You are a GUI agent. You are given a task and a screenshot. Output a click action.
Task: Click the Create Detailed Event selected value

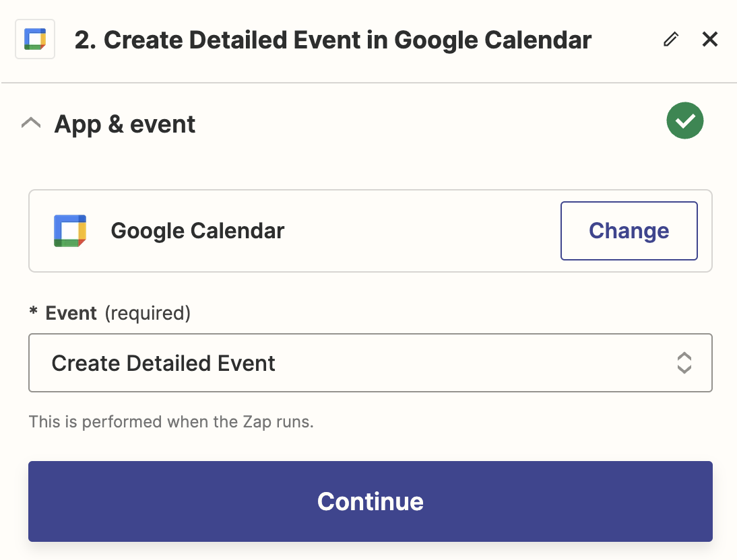coord(164,363)
